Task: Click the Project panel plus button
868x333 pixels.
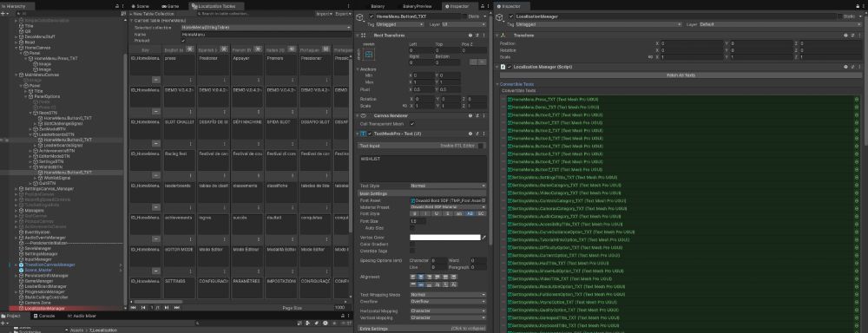Action: click(x=3, y=323)
